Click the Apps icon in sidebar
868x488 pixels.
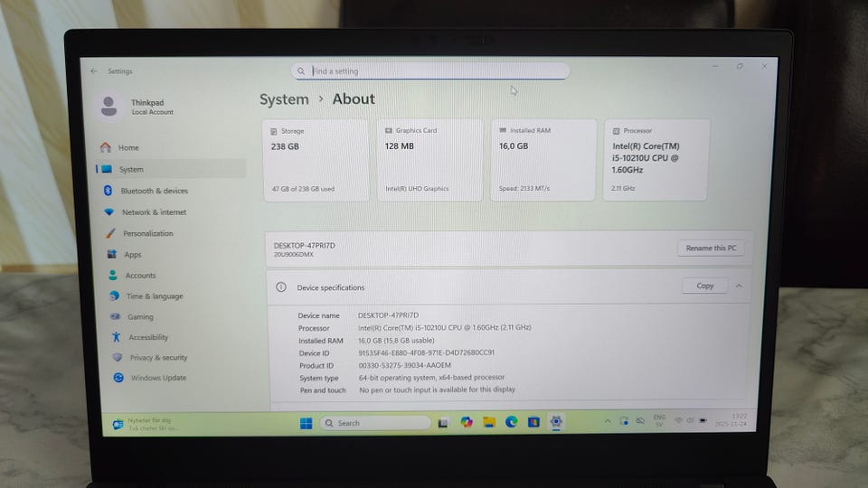click(x=112, y=254)
